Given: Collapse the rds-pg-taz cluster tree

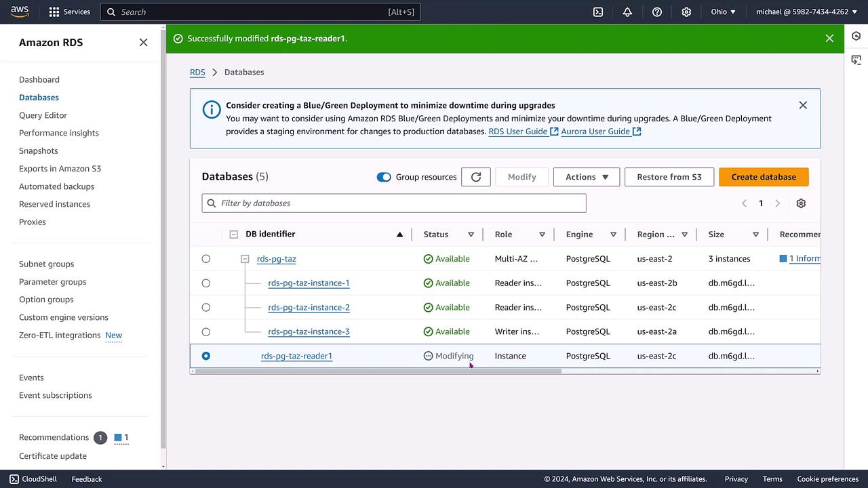Looking at the screenshot, I should 245,259.
